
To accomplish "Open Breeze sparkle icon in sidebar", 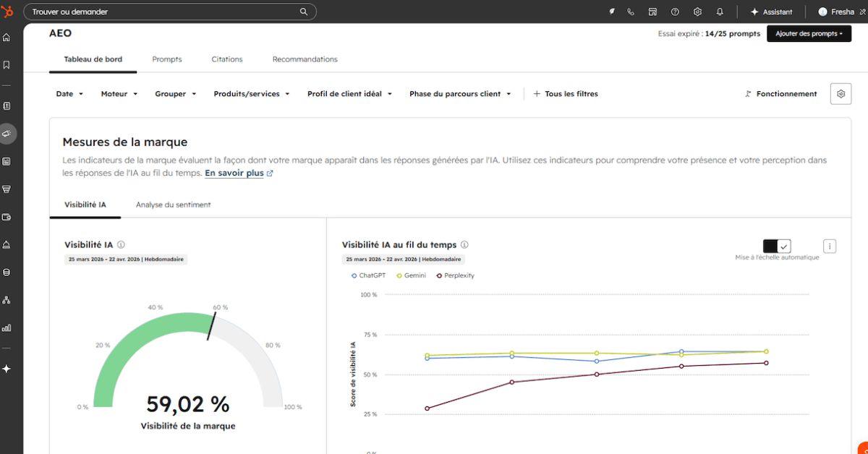I will coord(7,369).
